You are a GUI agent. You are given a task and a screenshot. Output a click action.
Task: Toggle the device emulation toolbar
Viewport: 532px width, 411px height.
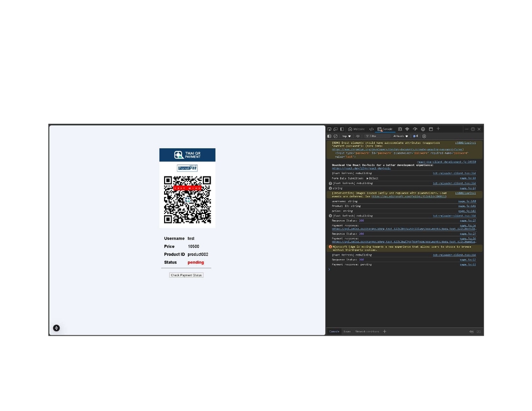335,129
